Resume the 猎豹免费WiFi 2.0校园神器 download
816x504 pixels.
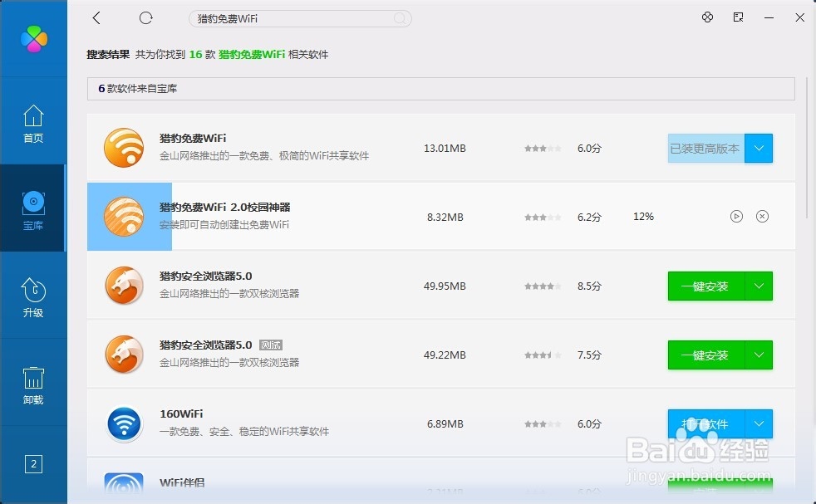[736, 216]
